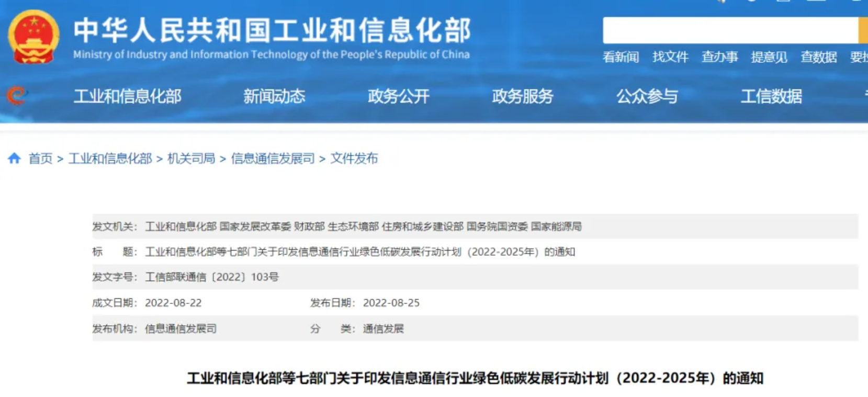The height and width of the screenshot is (397, 868).
Task: Open the 工业和信息化部 navigation menu
Action: pos(127,96)
